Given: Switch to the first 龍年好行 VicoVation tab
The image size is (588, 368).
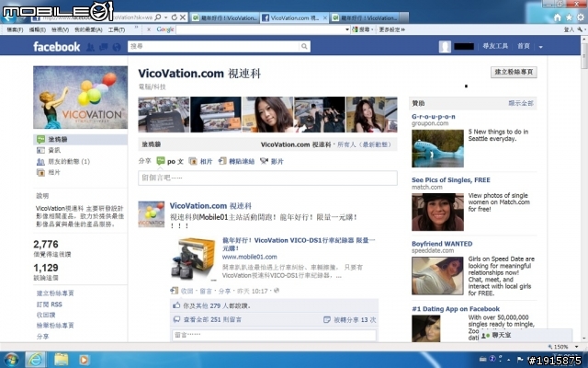Looking at the screenshot, I should (224, 17).
